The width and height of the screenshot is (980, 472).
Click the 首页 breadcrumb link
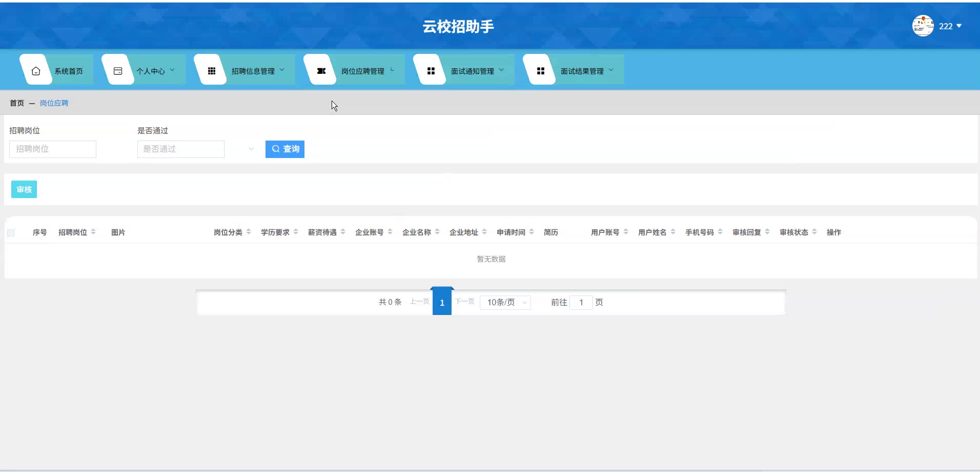[17, 103]
